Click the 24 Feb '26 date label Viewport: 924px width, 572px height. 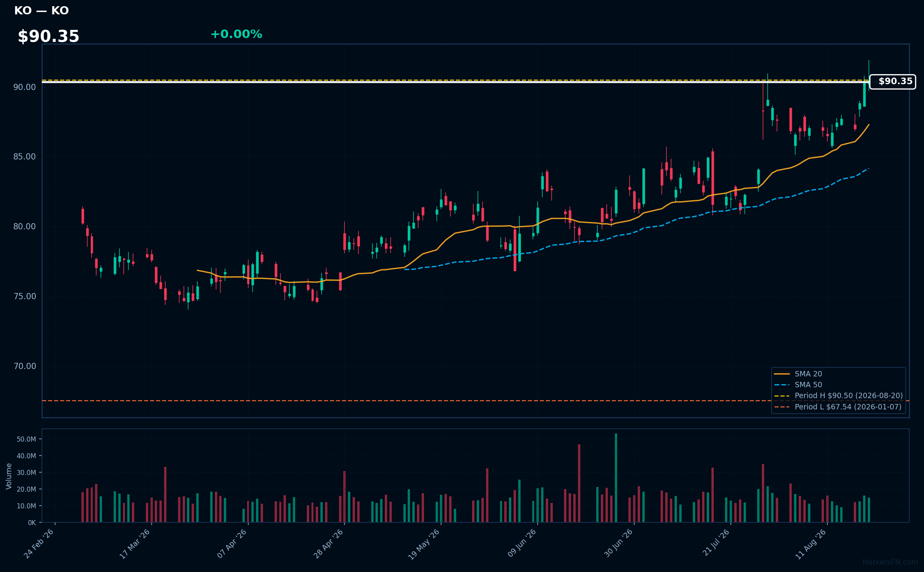coord(39,544)
